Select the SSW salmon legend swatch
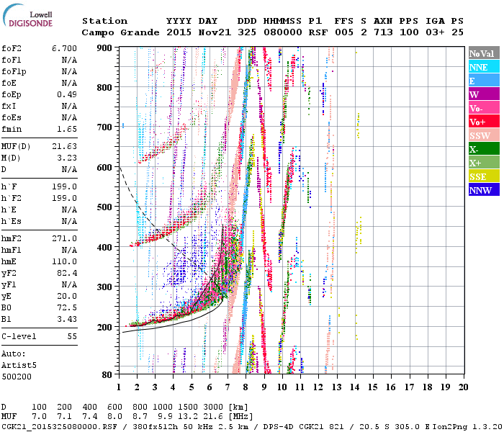 484,135
